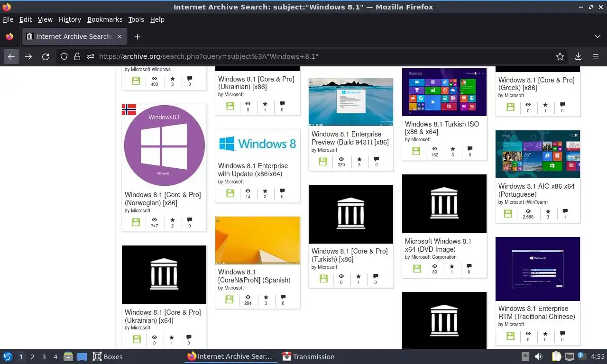Image resolution: width=607 pixels, height=364 pixels.
Task: Open Windows 8.1 [Core & Pro] (Greek) [x86] link
Action: coord(536,84)
